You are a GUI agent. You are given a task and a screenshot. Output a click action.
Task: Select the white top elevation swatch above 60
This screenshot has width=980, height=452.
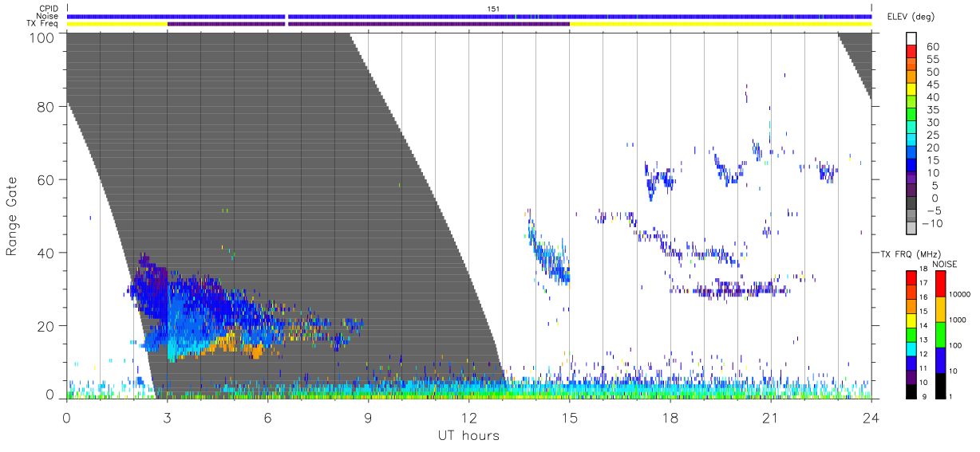[911, 39]
